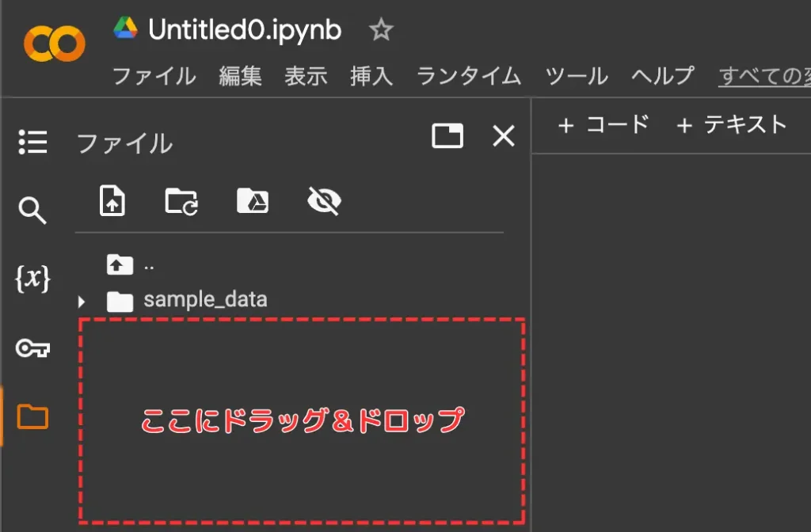This screenshot has height=532, width=811.
Task: Open the 表示 menu
Action: (306, 76)
